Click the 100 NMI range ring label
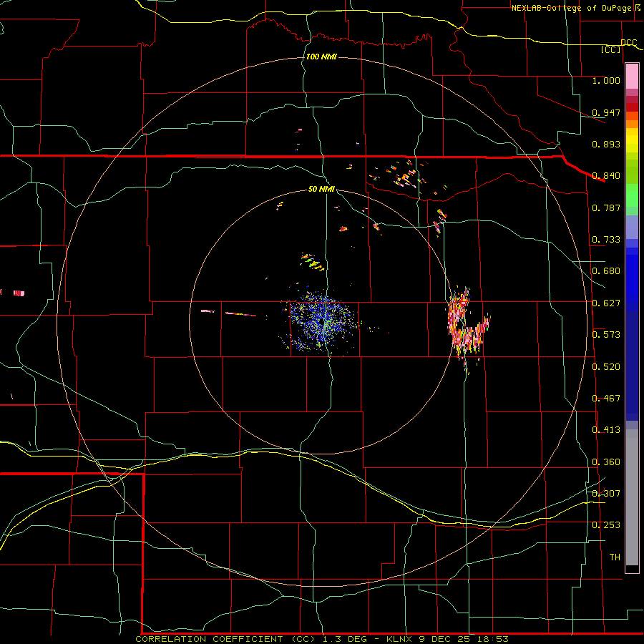The image size is (644, 644). point(321,57)
